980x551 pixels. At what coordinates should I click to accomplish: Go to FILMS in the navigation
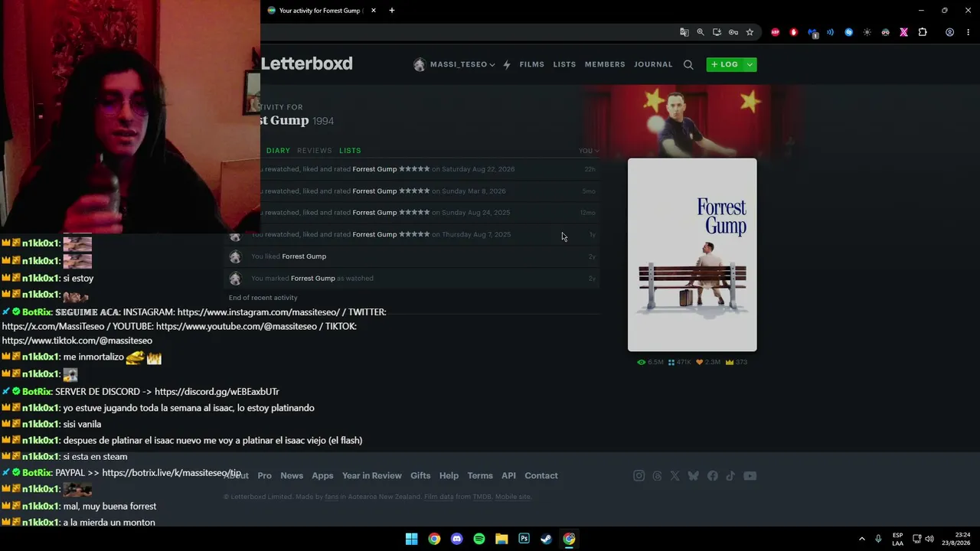click(532, 65)
